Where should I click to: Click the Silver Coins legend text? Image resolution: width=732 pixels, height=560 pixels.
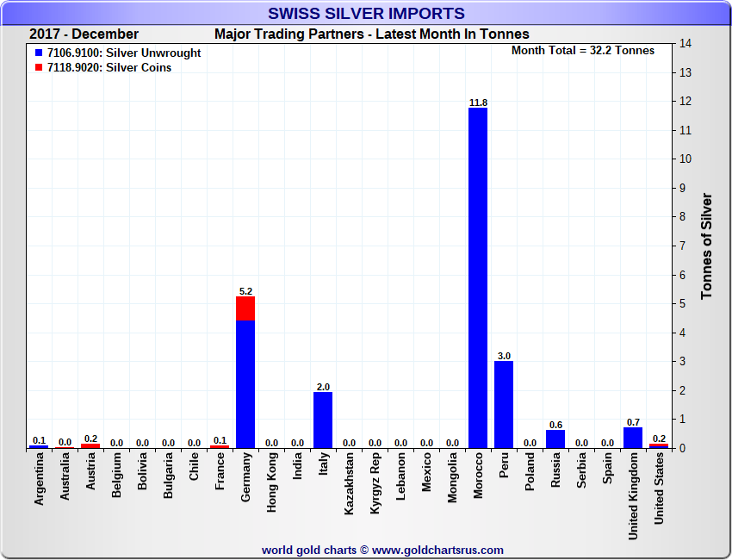(139, 68)
